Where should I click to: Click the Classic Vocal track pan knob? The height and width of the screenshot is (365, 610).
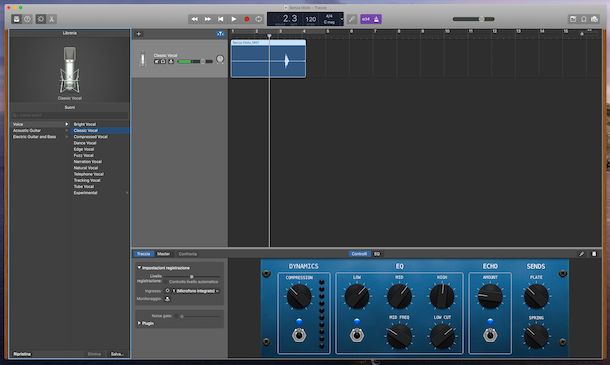click(x=220, y=59)
